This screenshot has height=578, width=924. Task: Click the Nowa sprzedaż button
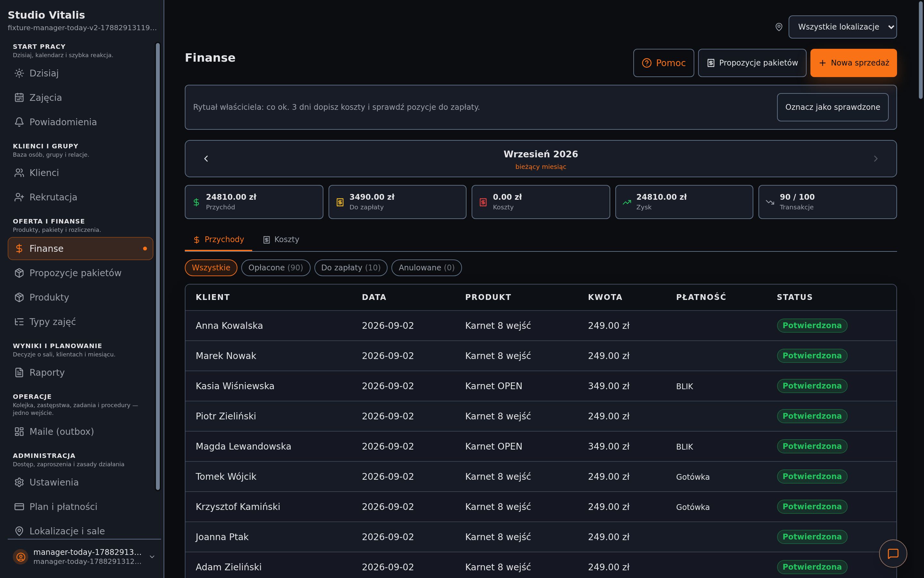point(853,63)
